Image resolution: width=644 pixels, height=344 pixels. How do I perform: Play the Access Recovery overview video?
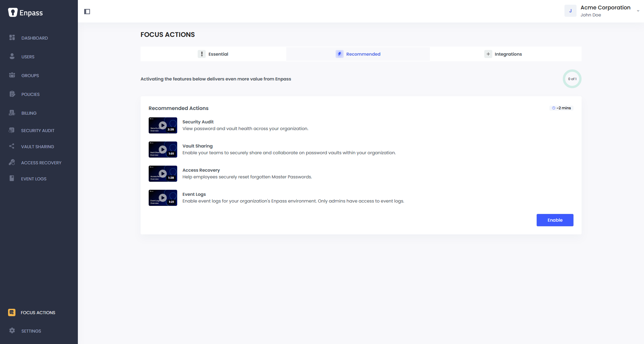[x=163, y=174]
